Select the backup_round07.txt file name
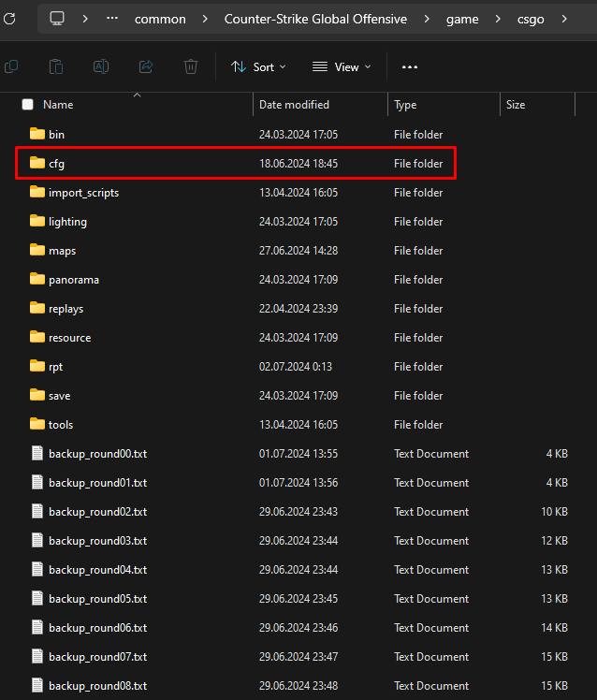Screen dimensions: 597x700 [x=98, y=657]
